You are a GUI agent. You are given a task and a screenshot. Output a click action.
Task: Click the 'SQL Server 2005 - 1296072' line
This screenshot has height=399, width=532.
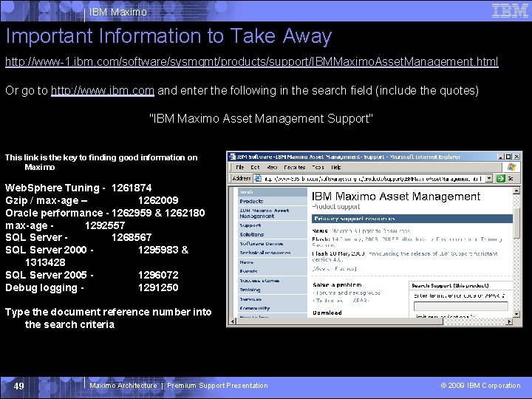coord(92,275)
